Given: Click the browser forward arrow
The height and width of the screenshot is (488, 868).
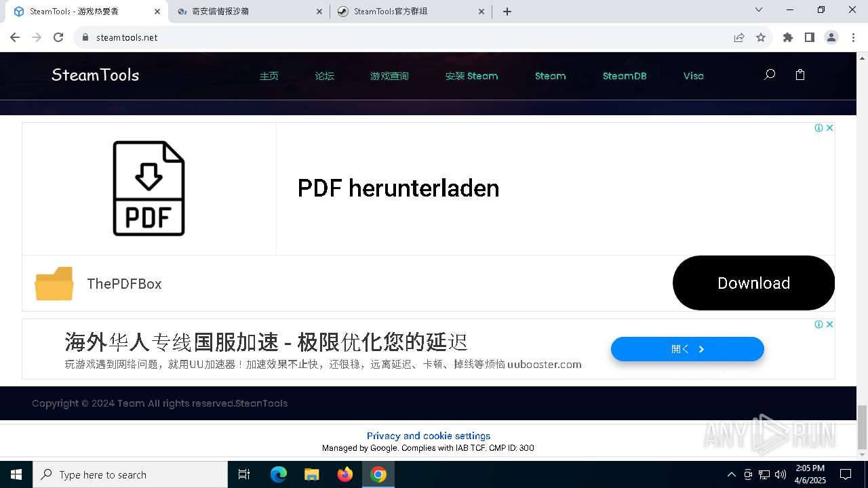Looking at the screenshot, I should (37, 37).
